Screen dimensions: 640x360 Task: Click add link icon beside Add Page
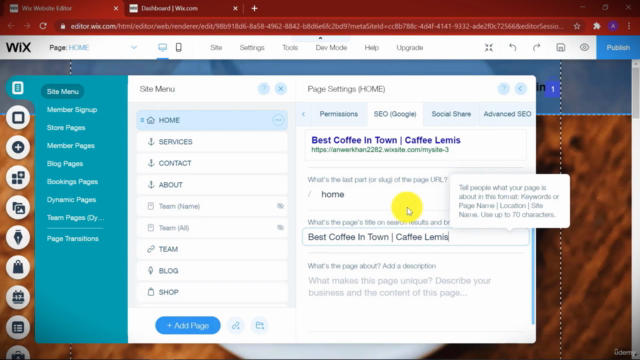[x=236, y=325]
